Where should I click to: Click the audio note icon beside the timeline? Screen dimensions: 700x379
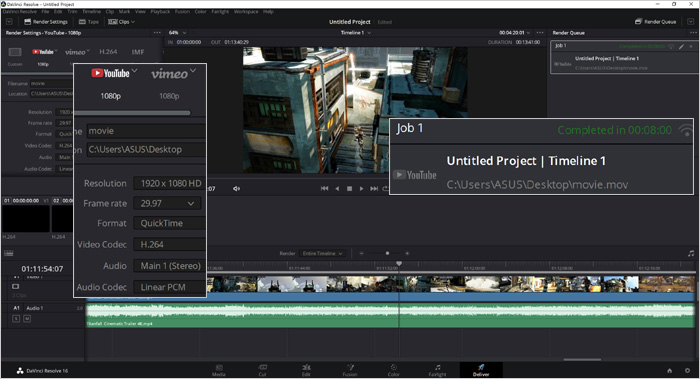(691, 254)
